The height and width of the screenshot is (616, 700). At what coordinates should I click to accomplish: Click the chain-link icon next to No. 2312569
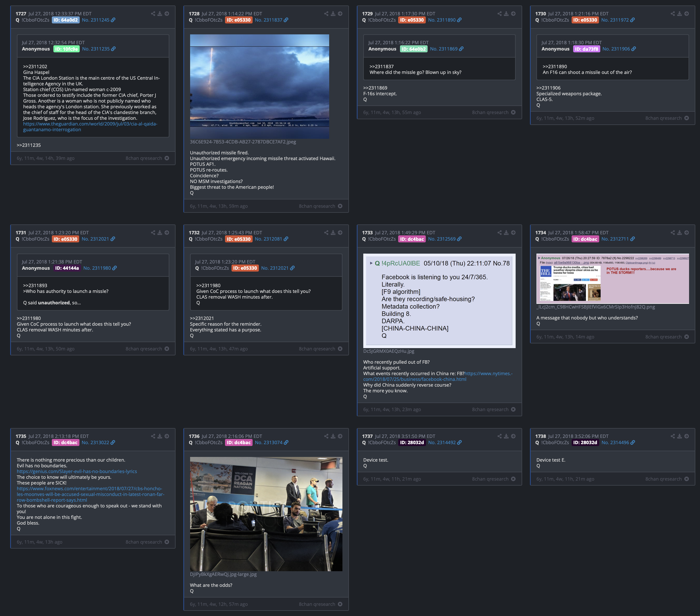click(459, 239)
